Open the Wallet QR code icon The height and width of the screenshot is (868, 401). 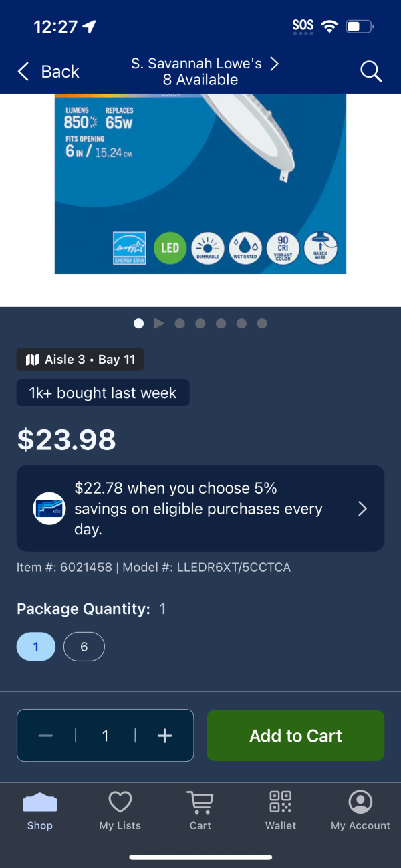tap(280, 801)
